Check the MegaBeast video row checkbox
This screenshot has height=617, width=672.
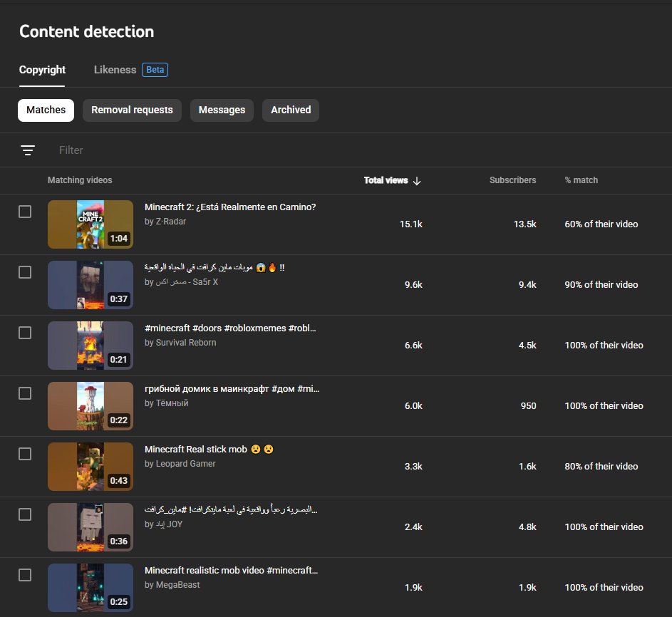coord(25,575)
